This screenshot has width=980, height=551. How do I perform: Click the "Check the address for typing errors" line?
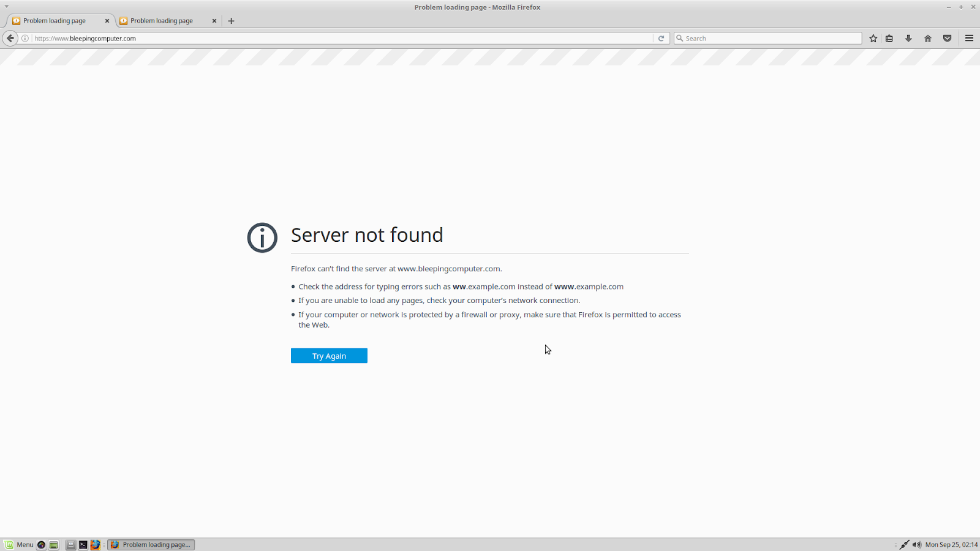461,287
